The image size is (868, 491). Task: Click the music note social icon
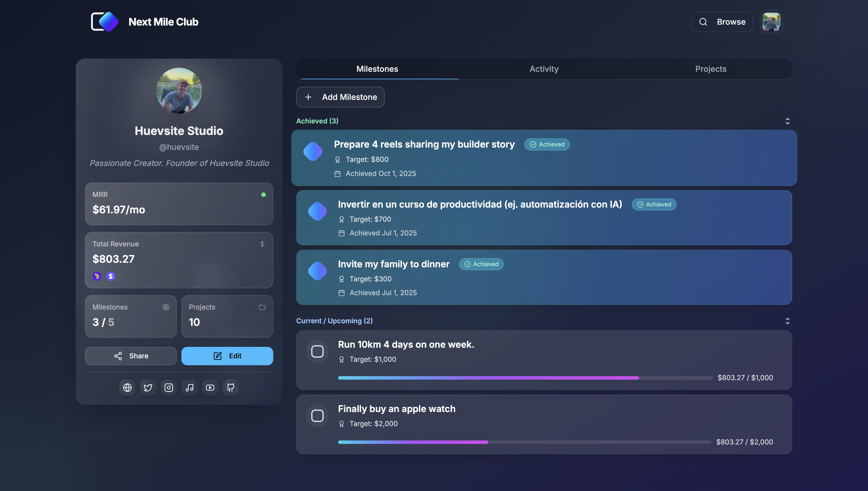pyautogui.click(x=189, y=387)
